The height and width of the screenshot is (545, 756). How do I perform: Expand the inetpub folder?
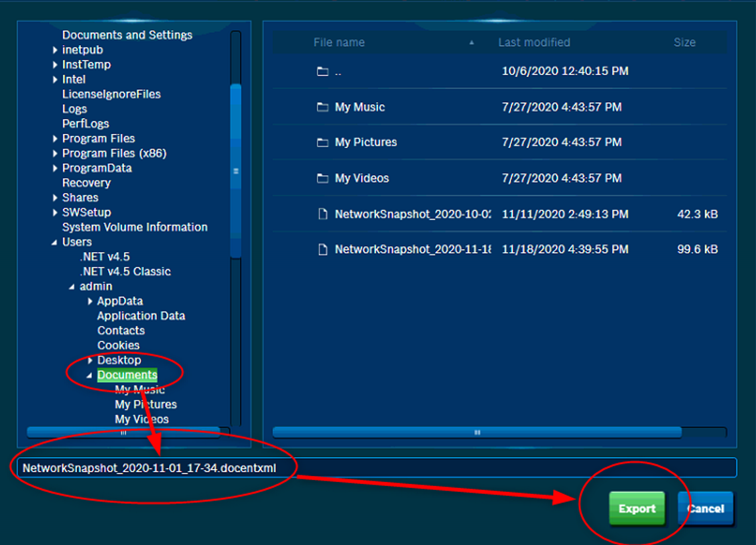55,50
